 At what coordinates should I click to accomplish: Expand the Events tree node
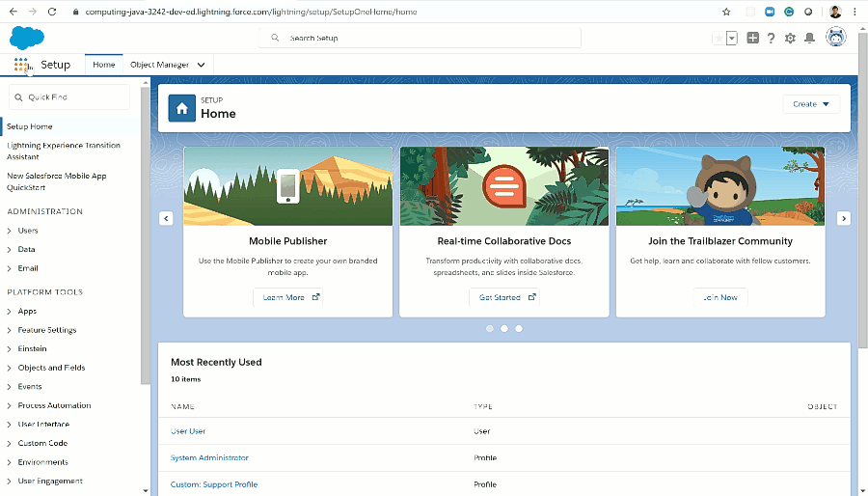pyautogui.click(x=9, y=387)
